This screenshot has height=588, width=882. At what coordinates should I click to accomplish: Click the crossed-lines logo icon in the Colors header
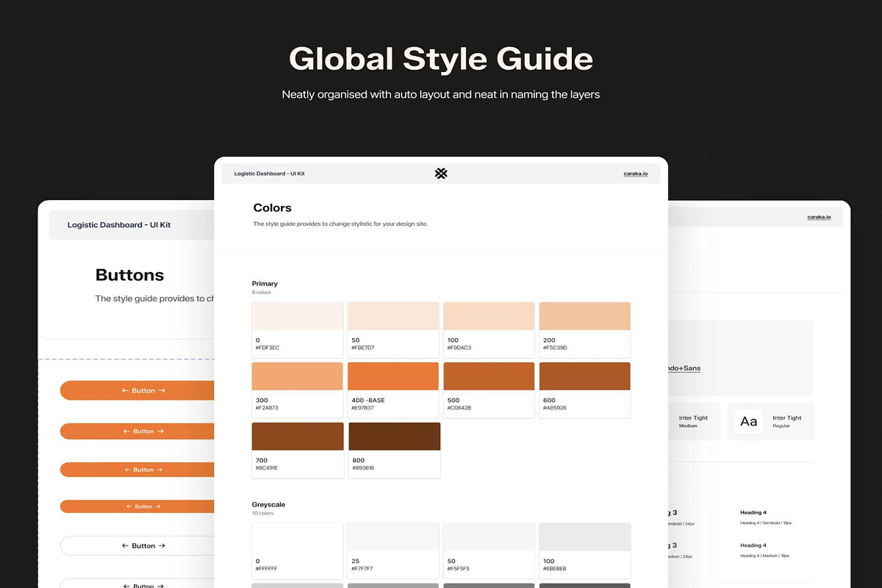441,173
